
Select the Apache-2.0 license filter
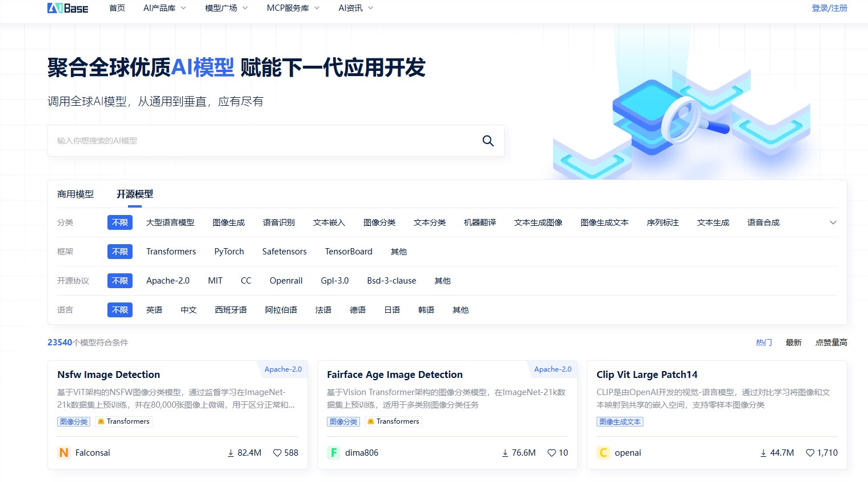click(x=167, y=280)
